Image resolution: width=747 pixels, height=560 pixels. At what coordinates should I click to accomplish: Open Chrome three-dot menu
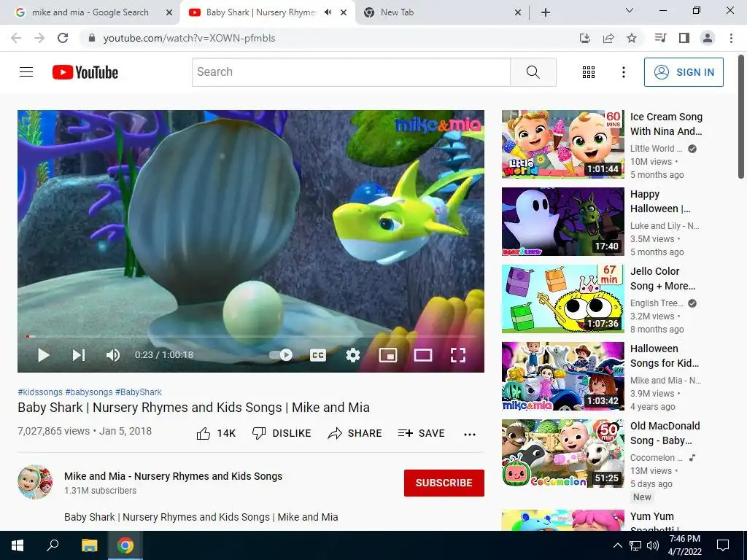[731, 38]
